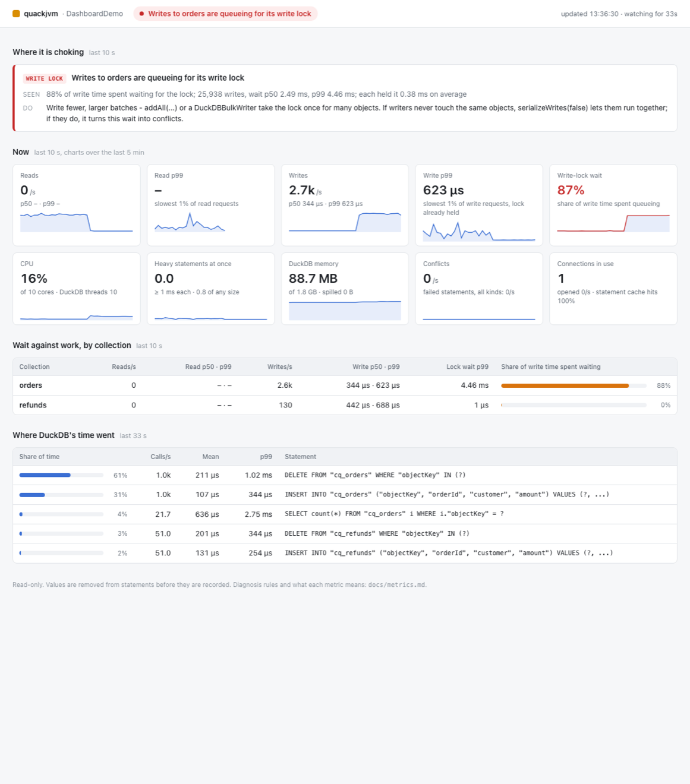Click the 2.75 ms p99 cell
The width and height of the screenshot is (690, 784).
click(259, 514)
